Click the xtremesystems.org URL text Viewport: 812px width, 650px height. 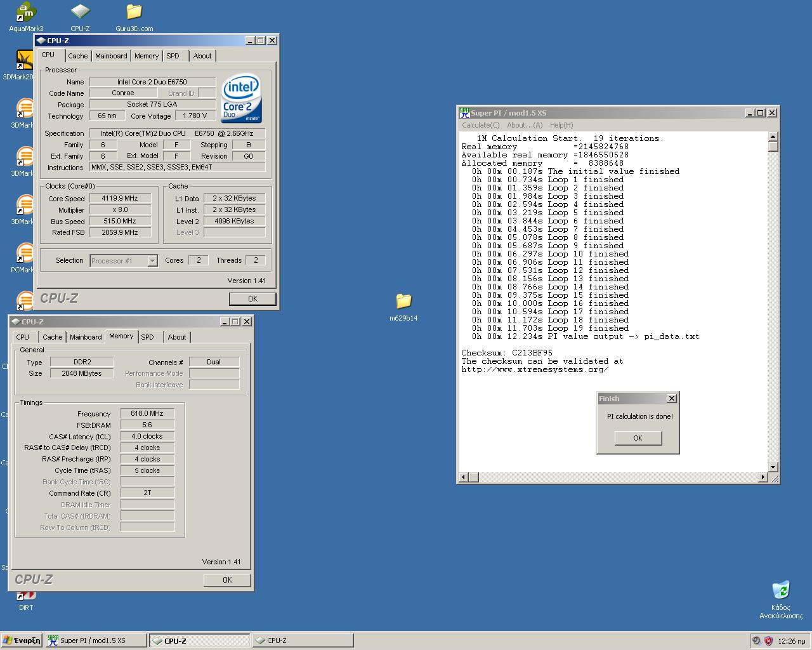pyautogui.click(x=535, y=369)
